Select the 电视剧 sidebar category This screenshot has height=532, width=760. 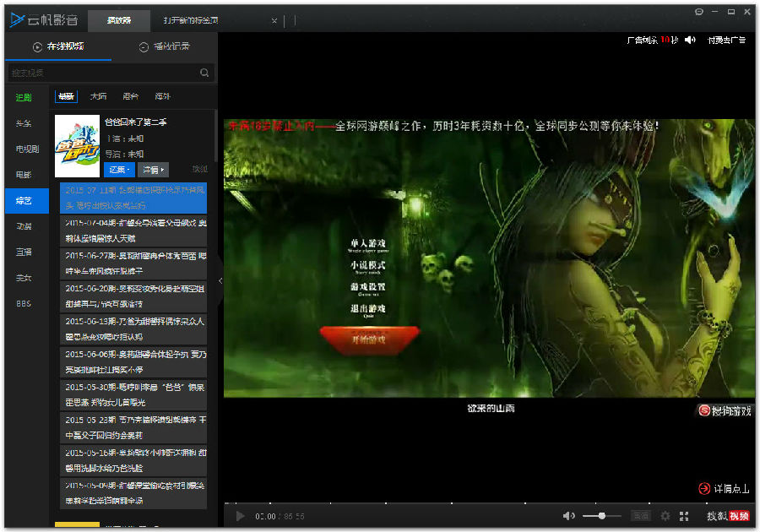coord(27,149)
